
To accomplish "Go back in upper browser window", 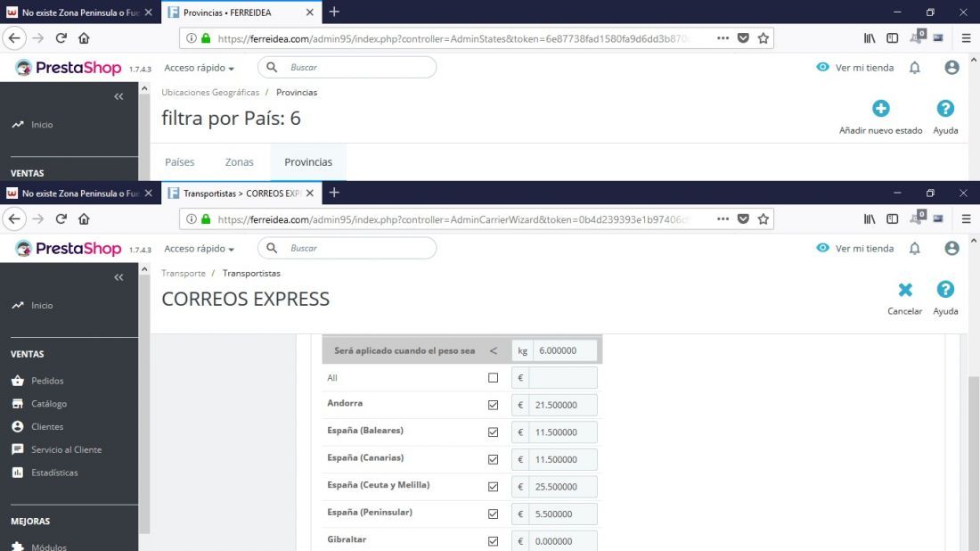I will (14, 38).
